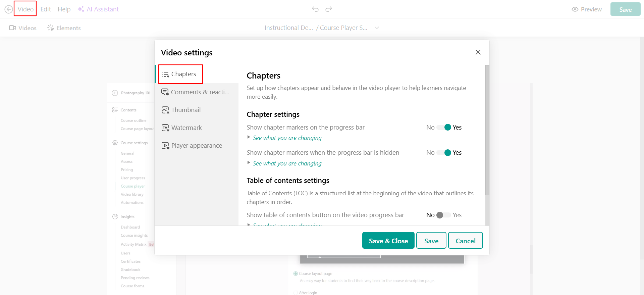Click the AI Assistant sparkle icon
644x295 pixels.
(x=81, y=9)
